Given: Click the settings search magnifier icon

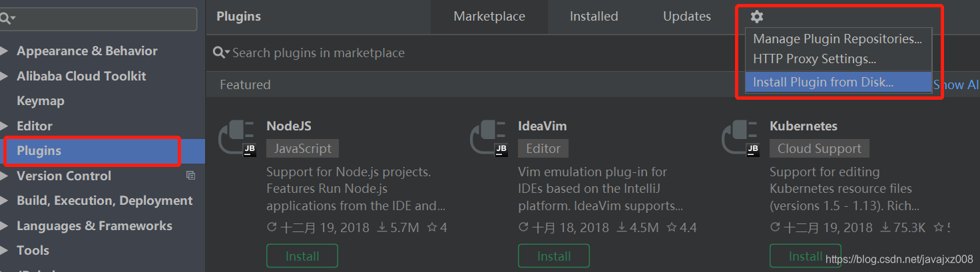Looking at the screenshot, I should click(9, 18).
